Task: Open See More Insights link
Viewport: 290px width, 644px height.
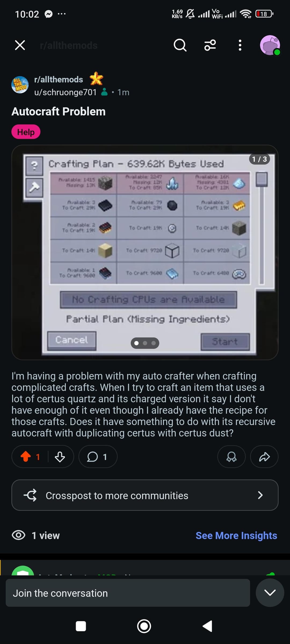Action: (x=236, y=535)
